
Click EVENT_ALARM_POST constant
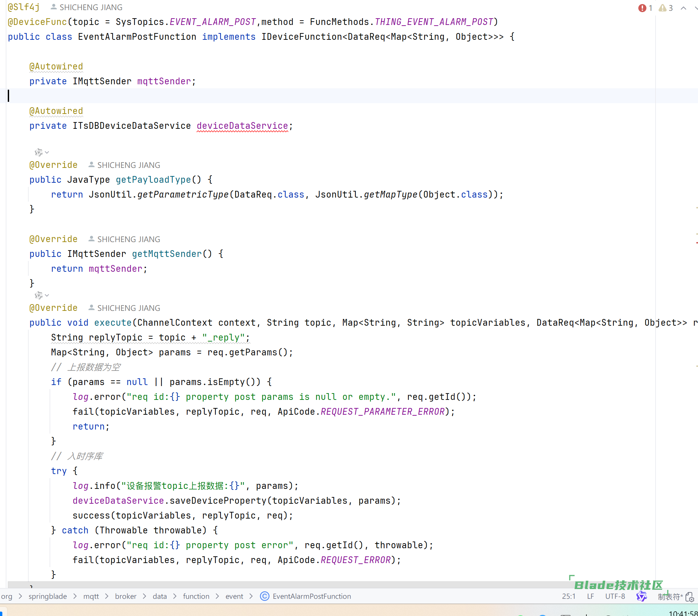point(213,22)
